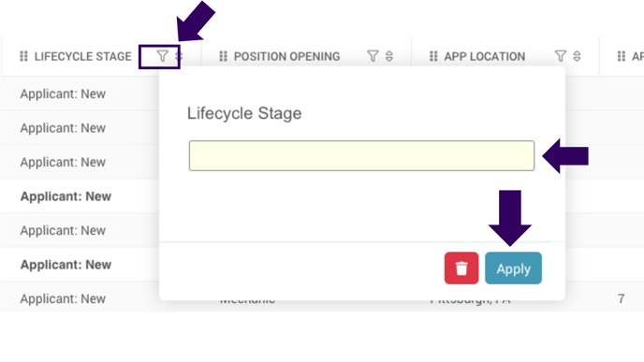Viewport: 644px width, 362px height.
Task: Select the first bold Applicant: New row
Action: (66, 196)
